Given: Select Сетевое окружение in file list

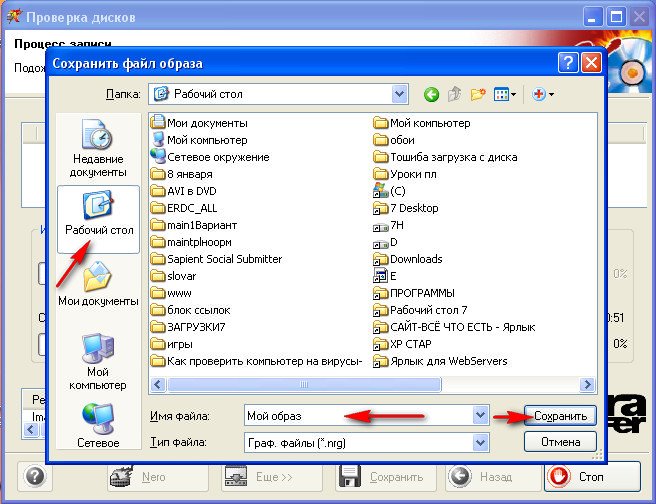Looking at the screenshot, I should pyautogui.click(x=210, y=157).
